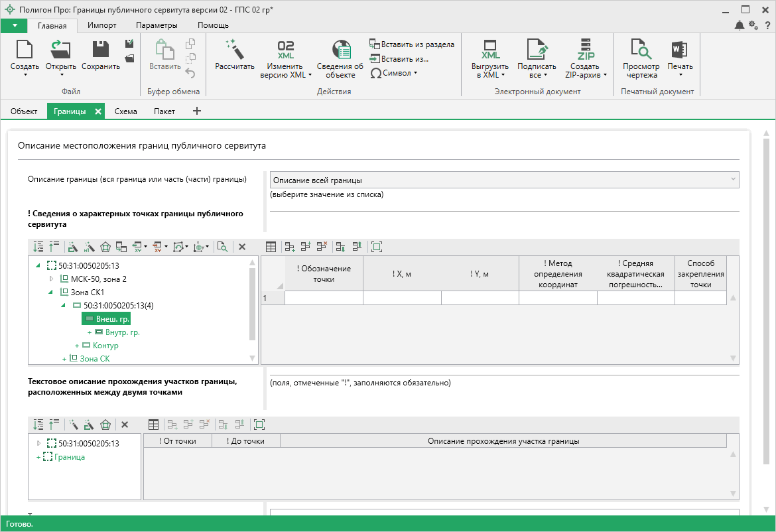The width and height of the screenshot is (776, 532).
Task: Open the Символ dropdown menu
Action: [x=394, y=73]
